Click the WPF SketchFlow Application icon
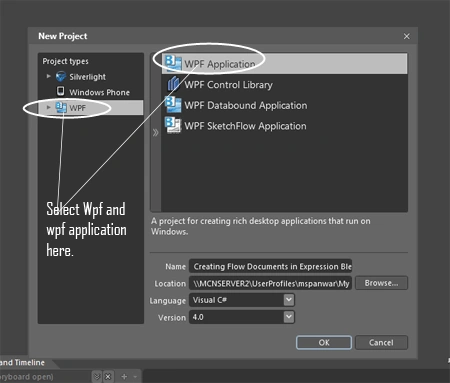This screenshot has width=450, height=383. (173, 125)
